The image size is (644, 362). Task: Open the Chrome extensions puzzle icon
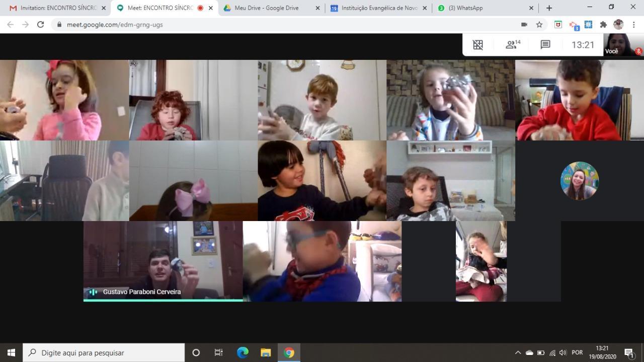(x=604, y=24)
